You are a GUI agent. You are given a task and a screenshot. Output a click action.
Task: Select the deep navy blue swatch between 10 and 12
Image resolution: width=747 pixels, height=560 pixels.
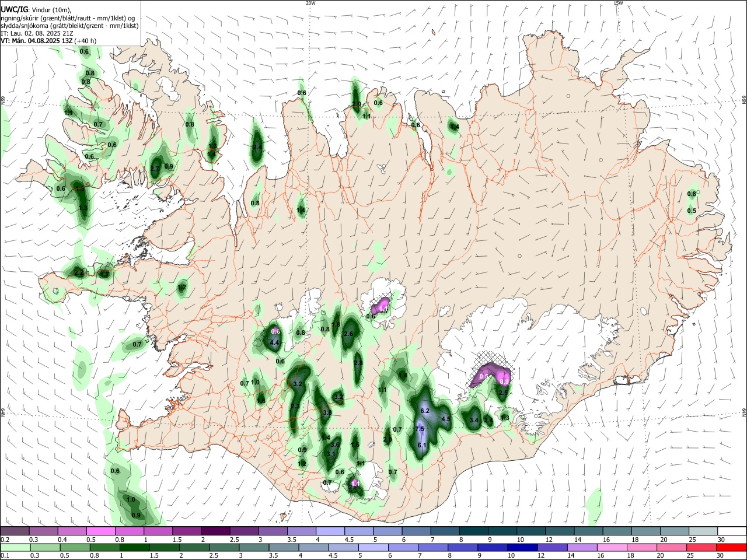click(x=522, y=547)
